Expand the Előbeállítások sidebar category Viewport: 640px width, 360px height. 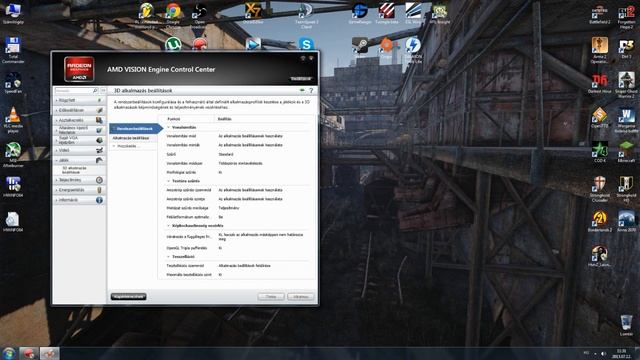79,110
